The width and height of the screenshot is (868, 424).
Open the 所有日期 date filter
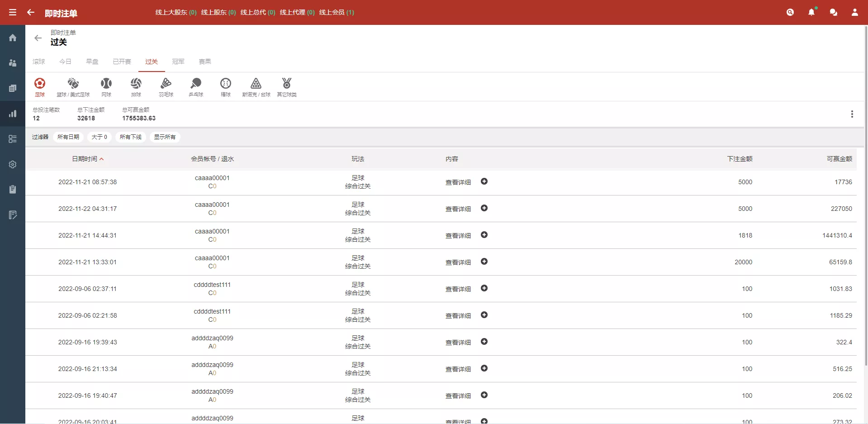coord(68,137)
